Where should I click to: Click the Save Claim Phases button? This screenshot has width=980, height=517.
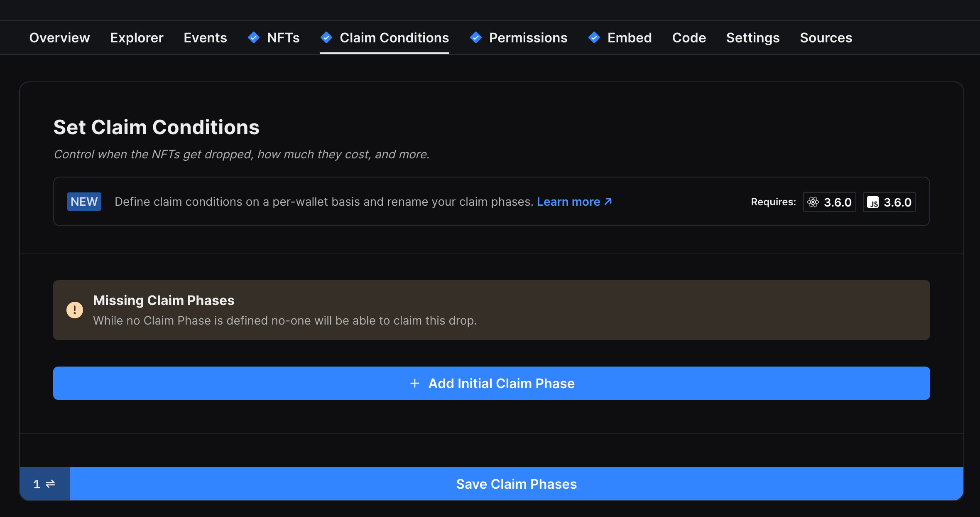click(x=516, y=484)
